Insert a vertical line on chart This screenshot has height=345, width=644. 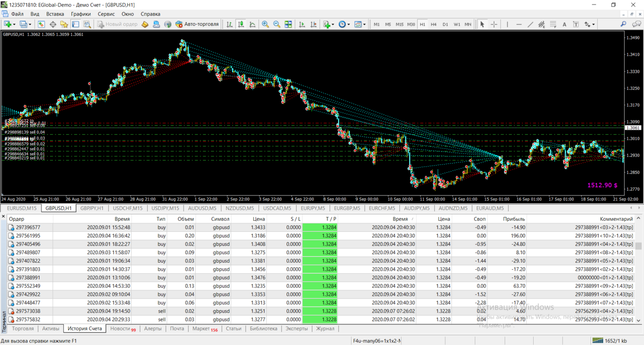pyautogui.click(x=507, y=24)
